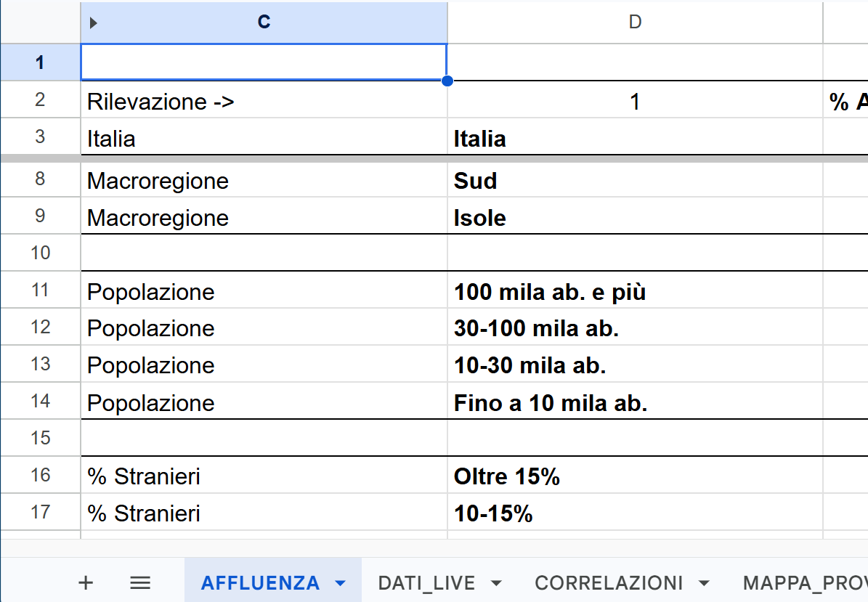This screenshot has width=868, height=602.
Task: Select row 14 header
Action: pos(40,401)
